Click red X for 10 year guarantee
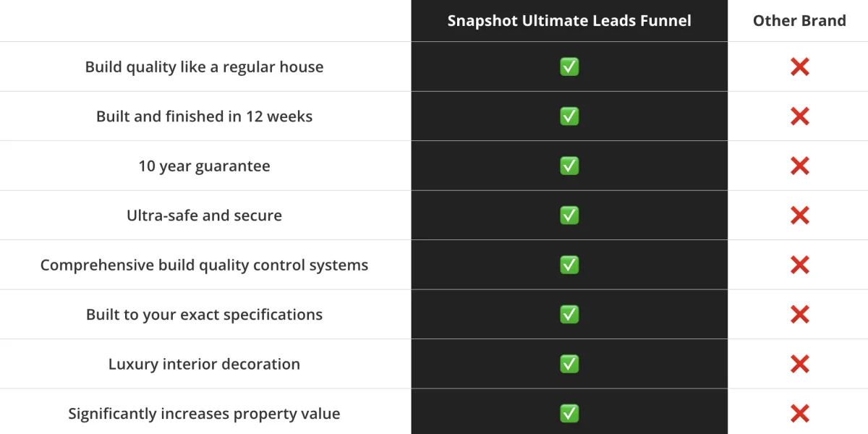The image size is (868, 434). (799, 166)
